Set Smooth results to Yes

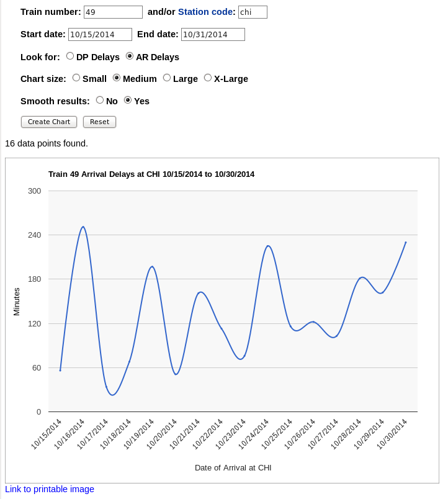tap(128, 101)
